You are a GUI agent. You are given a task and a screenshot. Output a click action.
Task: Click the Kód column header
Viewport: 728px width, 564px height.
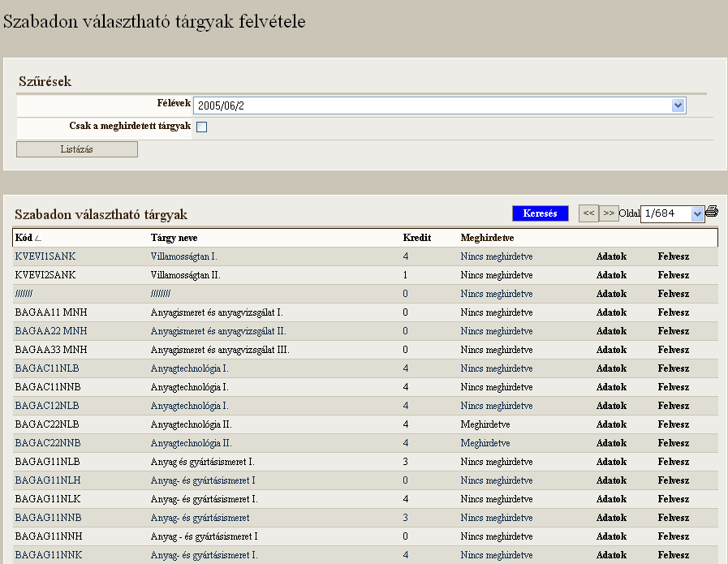click(24, 238)
